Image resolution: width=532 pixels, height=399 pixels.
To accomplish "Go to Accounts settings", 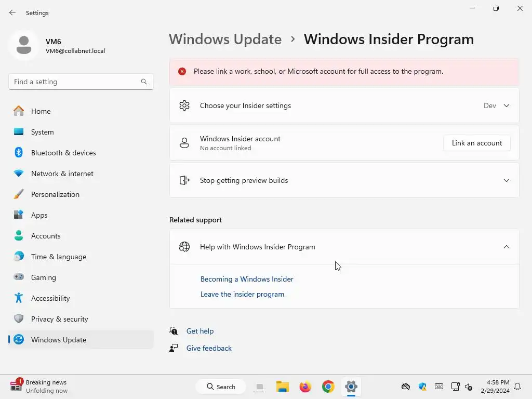I will pos(81,236).
